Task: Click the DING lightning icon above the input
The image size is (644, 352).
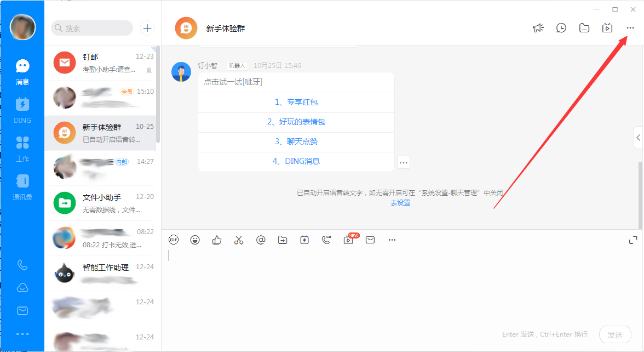Action: pos(304,240)
